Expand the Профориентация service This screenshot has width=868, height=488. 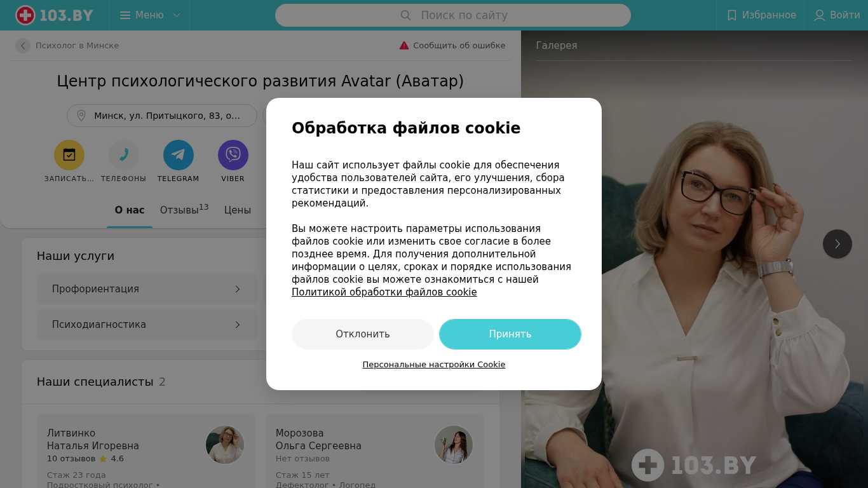click(x=147, y=289)
